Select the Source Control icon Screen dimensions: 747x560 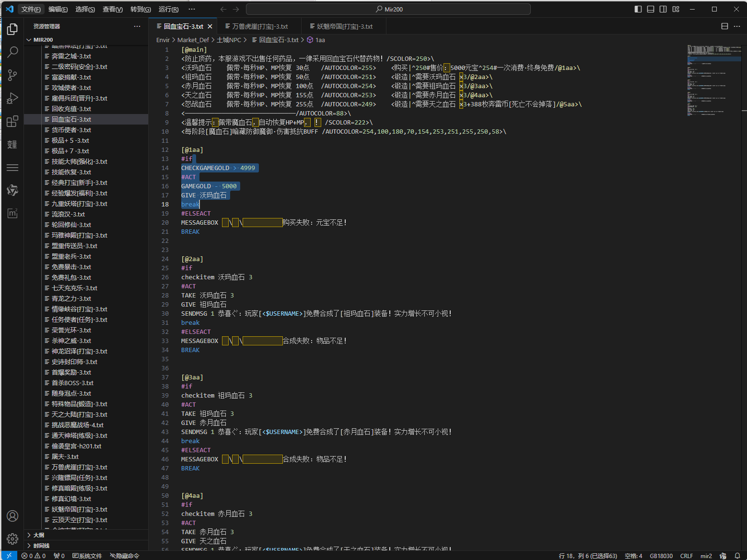[x=12, y=75]
